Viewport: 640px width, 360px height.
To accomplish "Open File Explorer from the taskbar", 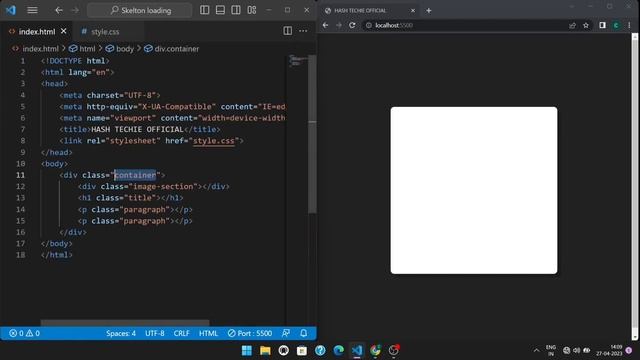I will coord(265,350).
